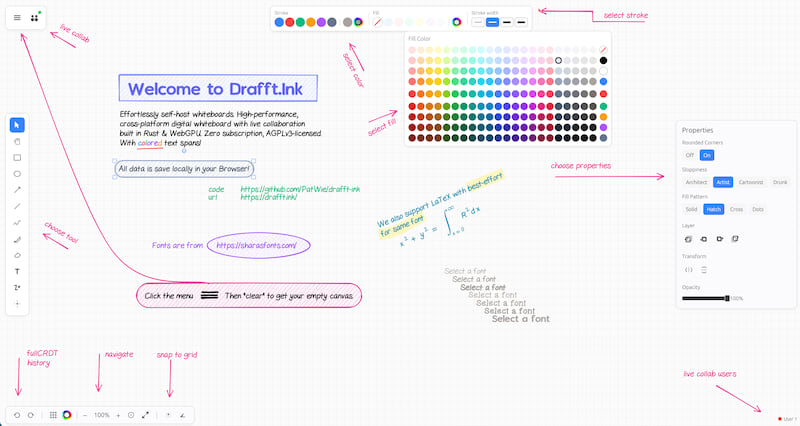Toggle the grid display icon
This screenshot has width=800, height=426.
coord(53,415)
